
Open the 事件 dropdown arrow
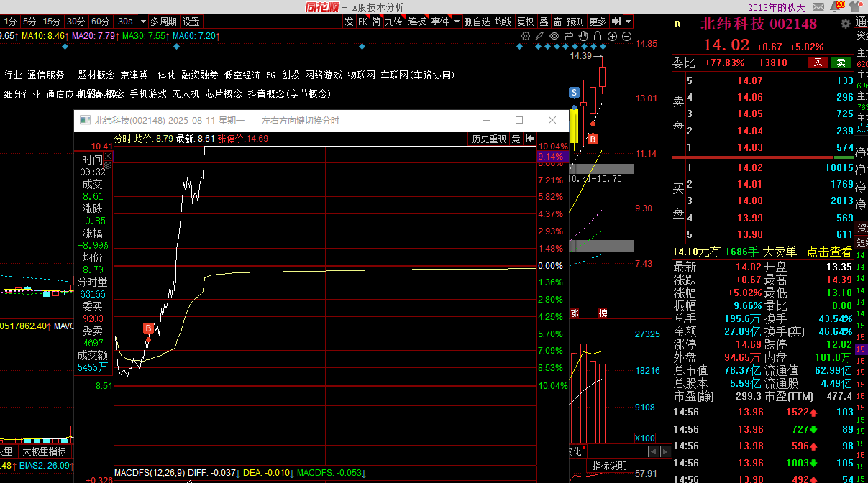457,22
